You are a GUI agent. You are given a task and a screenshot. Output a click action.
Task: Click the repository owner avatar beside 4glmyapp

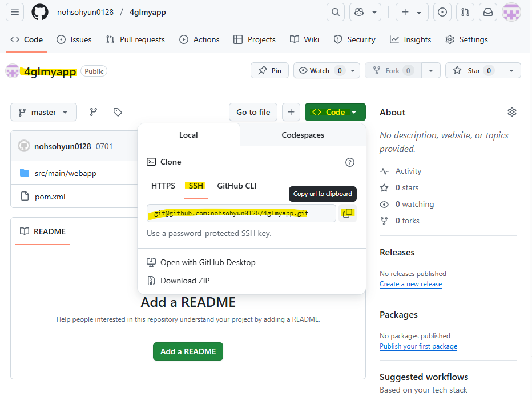13,71
